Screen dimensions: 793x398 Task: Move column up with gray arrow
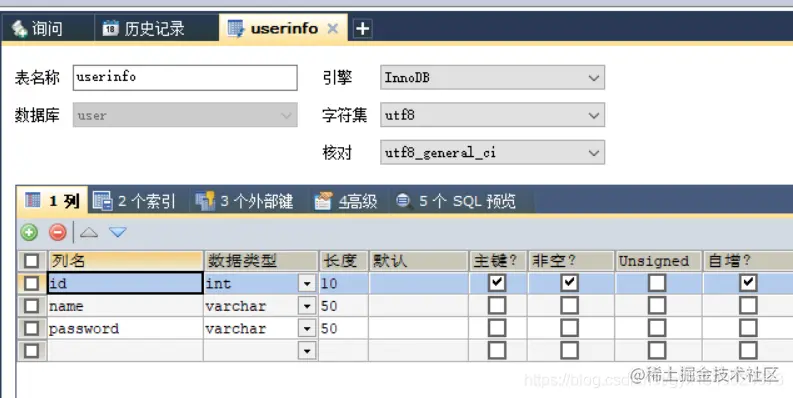pyautogui.click(x=89, y=232)
